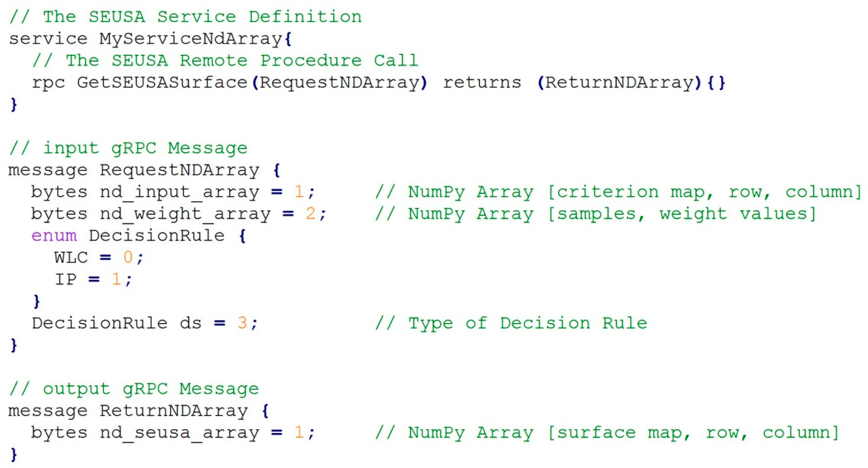The height and width of the screenshot is (468, 868).
Task: Click the purple enum keyword
Action: (54, 236)
